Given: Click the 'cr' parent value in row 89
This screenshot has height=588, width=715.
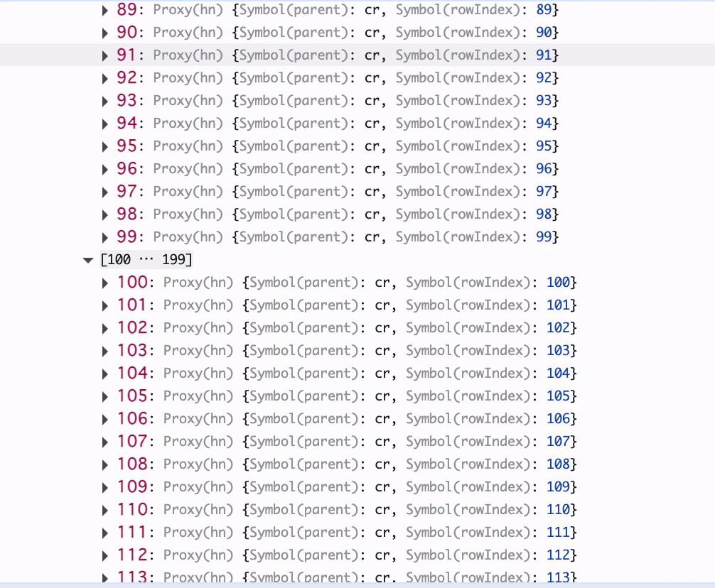Looking at the screenshot, I should pyautogui.click(x=372, y=11).
